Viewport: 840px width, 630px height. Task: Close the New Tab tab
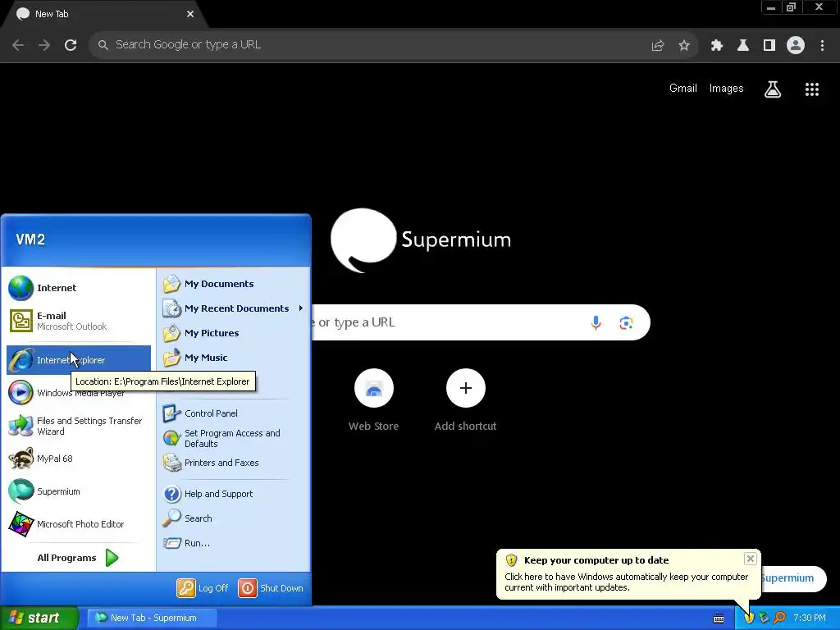(x=190, y=14)
